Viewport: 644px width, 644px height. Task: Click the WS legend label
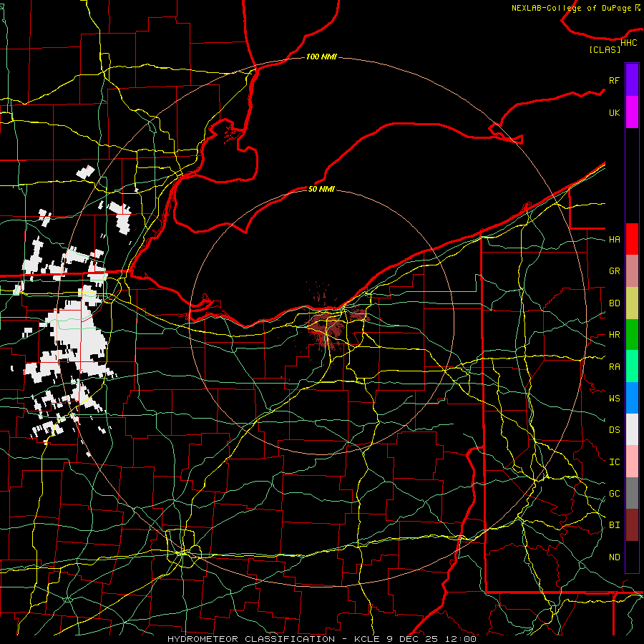click(614, 399)
